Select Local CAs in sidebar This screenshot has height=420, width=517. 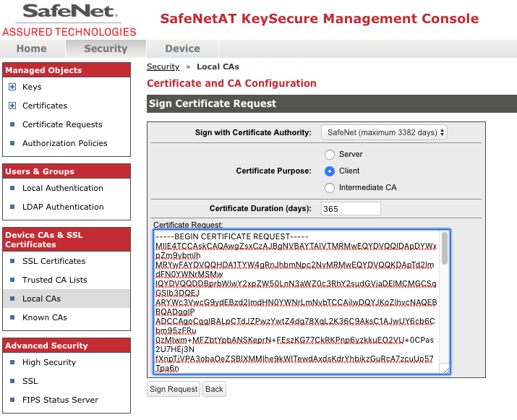click(41, 299)
